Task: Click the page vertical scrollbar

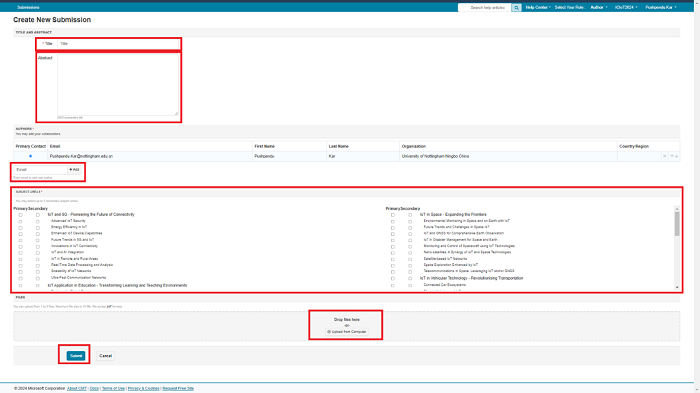Action: click(697, 196)
